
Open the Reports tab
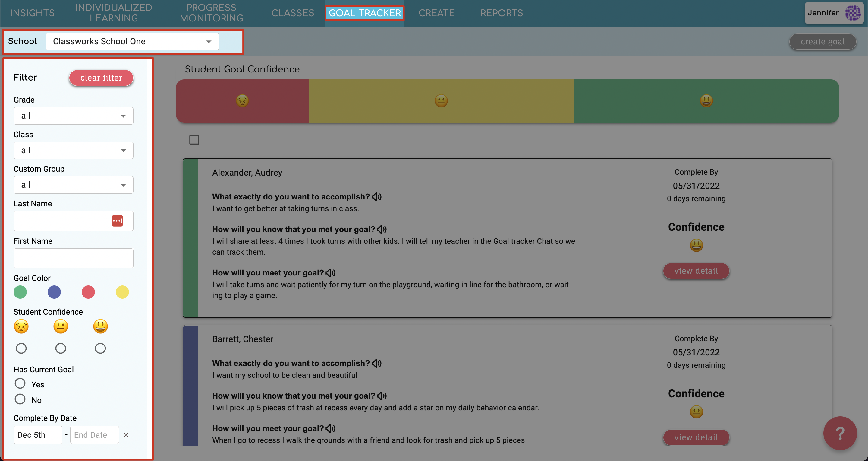[502, 13]
